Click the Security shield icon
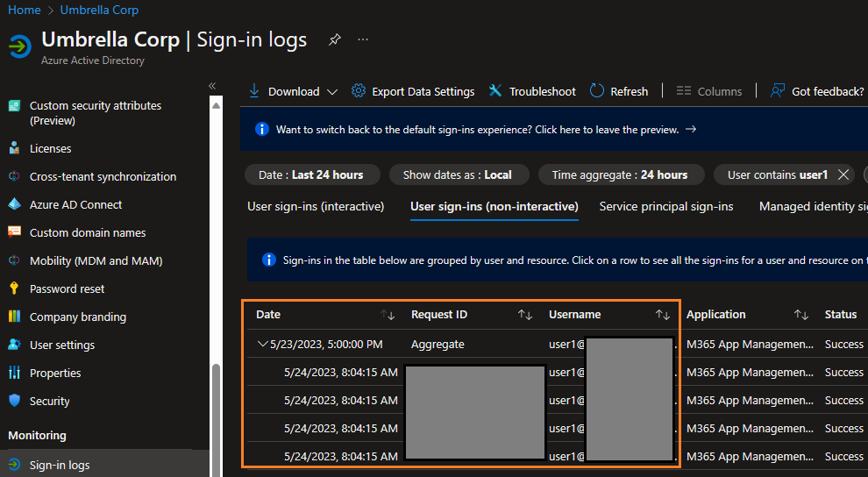 coord(14,401)
